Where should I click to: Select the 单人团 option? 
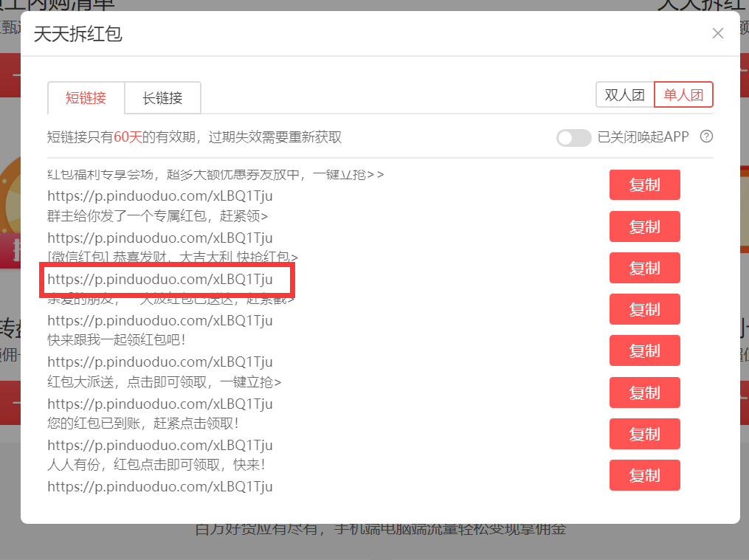click(x=683, y=94)
